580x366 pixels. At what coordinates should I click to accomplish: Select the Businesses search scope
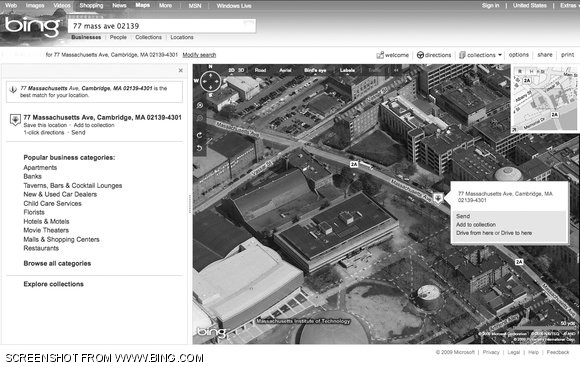coord(86,37)
